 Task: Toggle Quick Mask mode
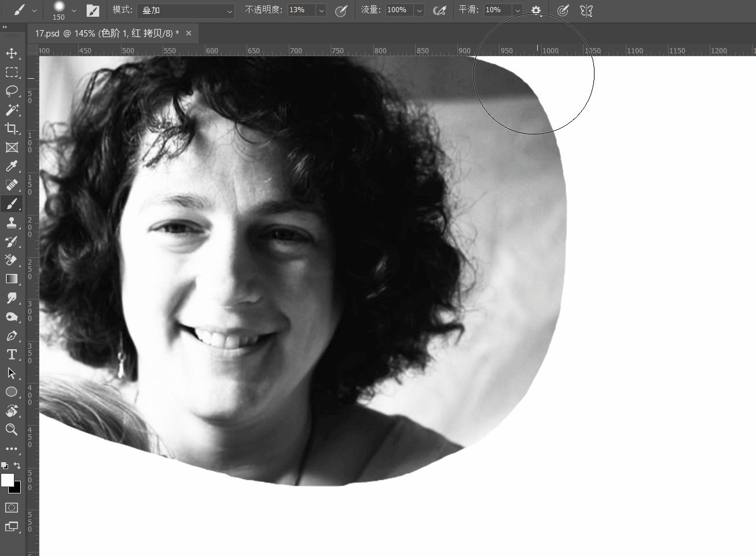[12, 507]
